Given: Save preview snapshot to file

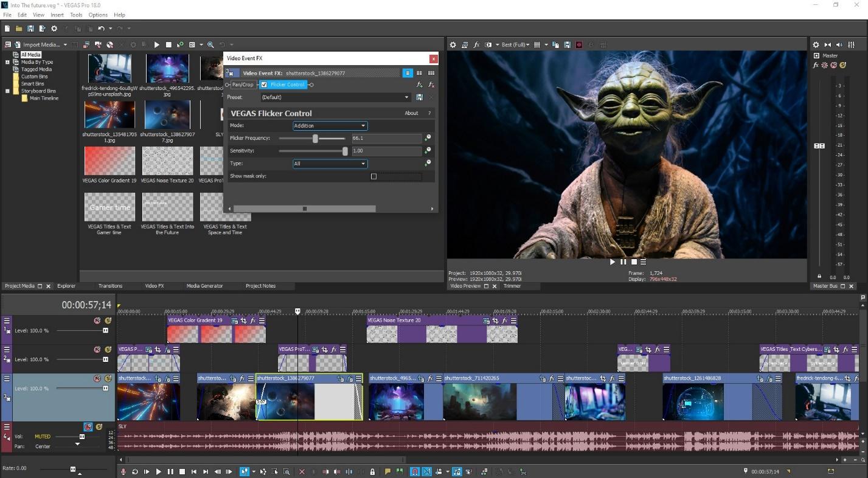Looking at the screenshot, I should [x=567, y=45].
